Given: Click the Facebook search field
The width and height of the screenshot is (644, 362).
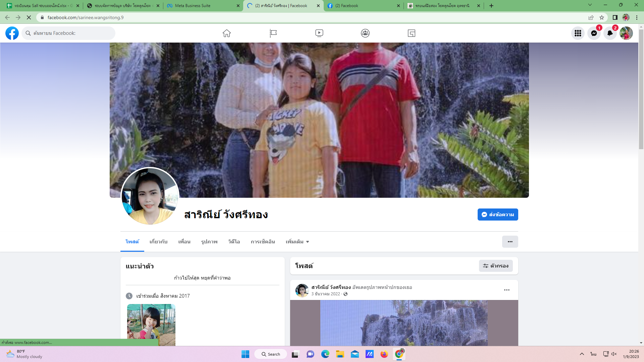Looking at the screenshot, I should pyautogui.click(x=69, y=33).
